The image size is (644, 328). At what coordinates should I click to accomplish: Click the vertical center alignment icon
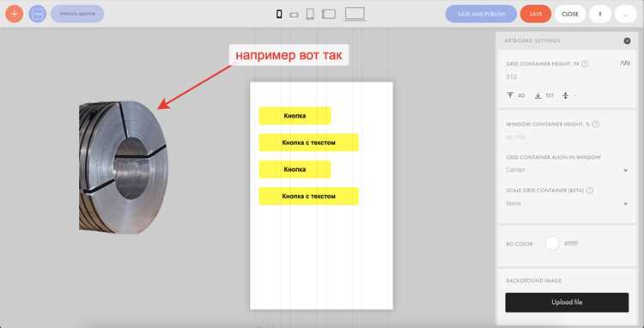click(x=566, y=95)
